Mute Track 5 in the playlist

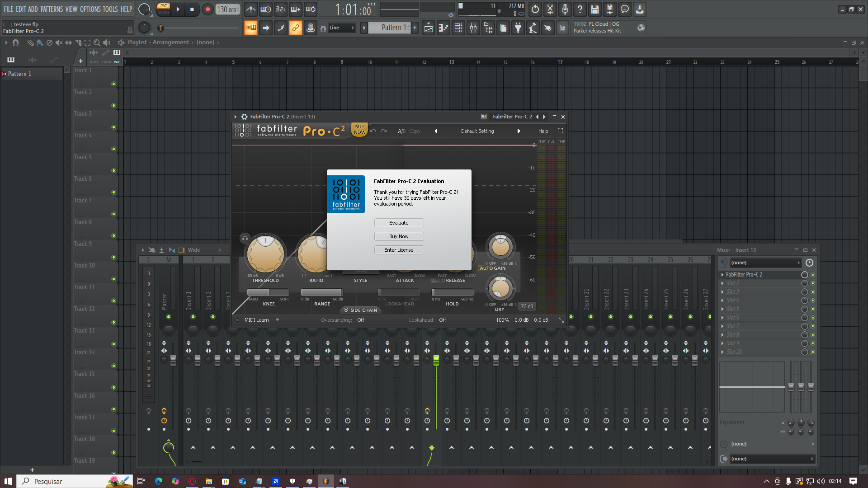click(113, 171)
